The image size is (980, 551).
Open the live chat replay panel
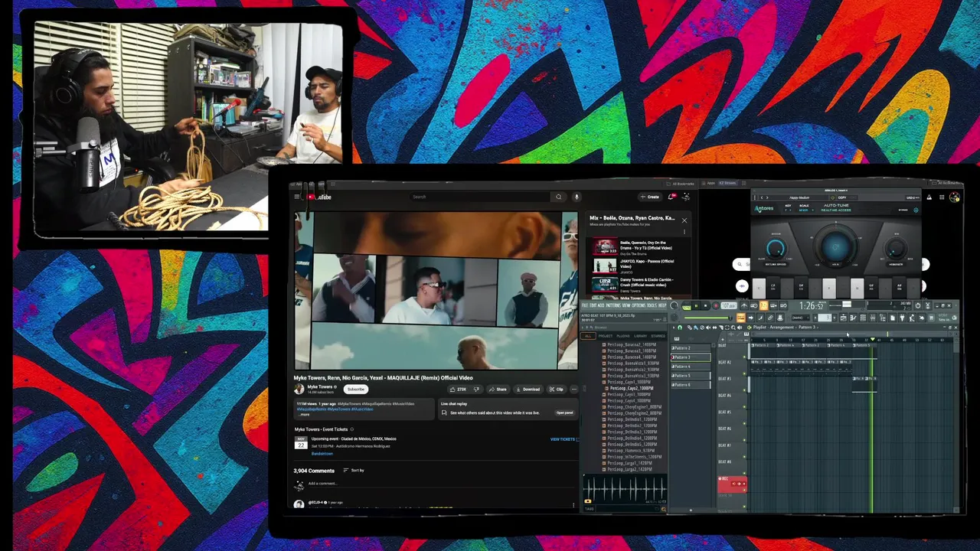point(565,413)
